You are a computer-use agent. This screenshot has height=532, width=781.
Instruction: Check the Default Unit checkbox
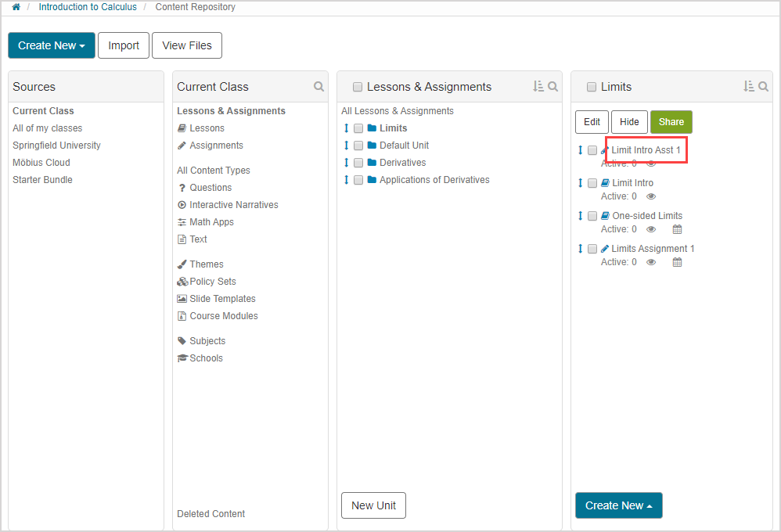point(358,146)
